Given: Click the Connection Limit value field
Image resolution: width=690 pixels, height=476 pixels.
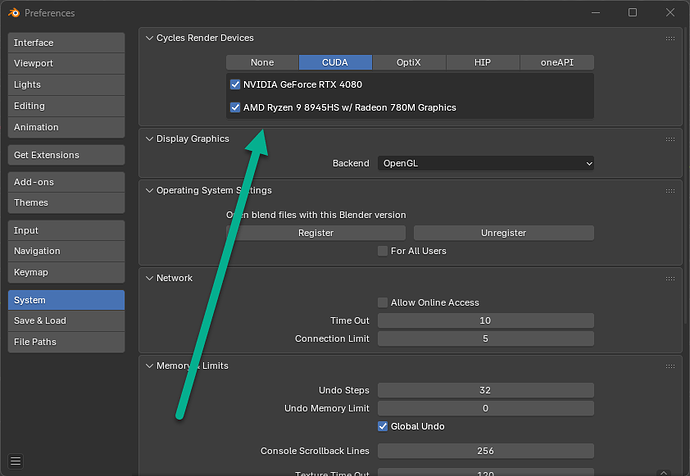Looking at the screenshot, I should point(486,339).
